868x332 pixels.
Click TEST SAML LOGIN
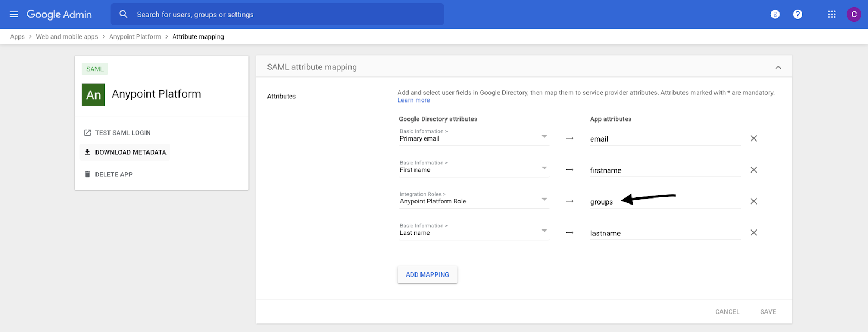click(x=123, y=133)
